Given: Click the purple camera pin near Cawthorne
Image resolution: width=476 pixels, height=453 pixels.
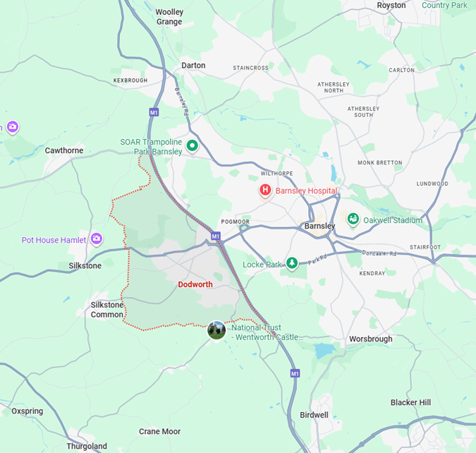Looking at the screenshot, I should click(x=13, y=127).
